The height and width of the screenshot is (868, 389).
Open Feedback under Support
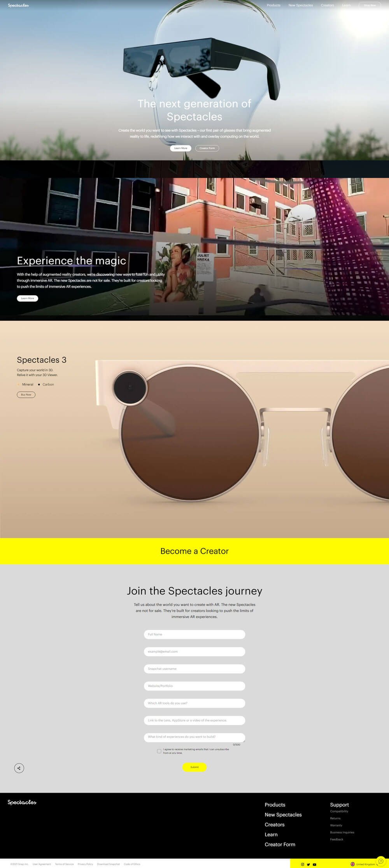[337, 839]
